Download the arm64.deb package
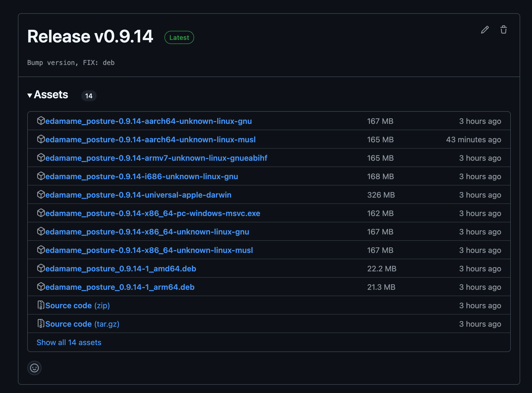 120,287
